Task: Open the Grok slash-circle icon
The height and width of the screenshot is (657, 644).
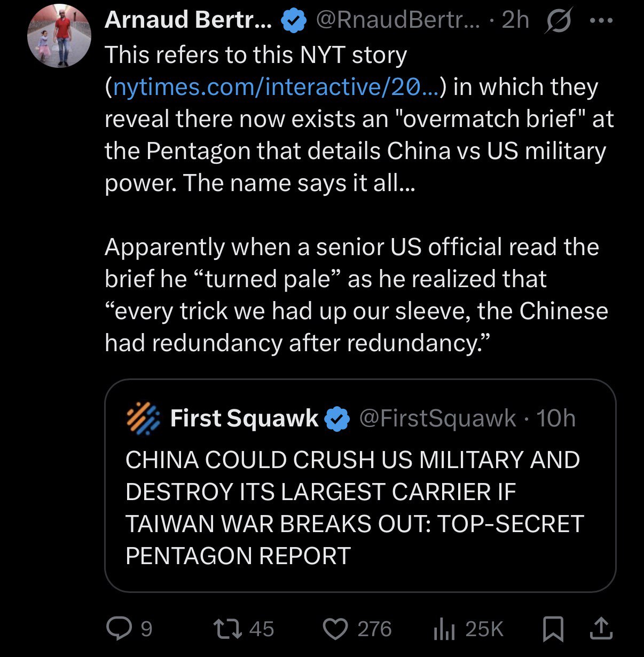Action: pyautogui.click(x=557, y=21)
